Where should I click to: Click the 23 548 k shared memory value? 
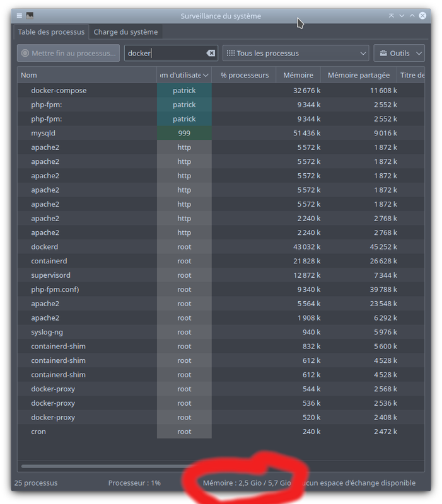(x=383, y=304)
